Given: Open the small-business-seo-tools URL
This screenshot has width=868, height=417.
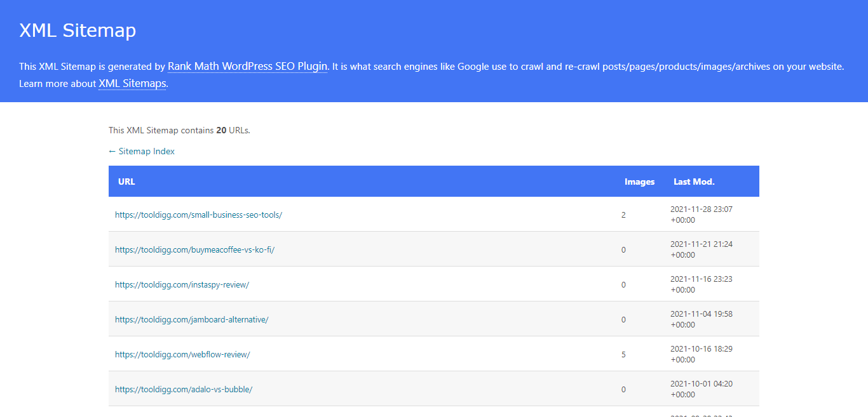Looking at the screenshot, I should (x=198, y=215).
